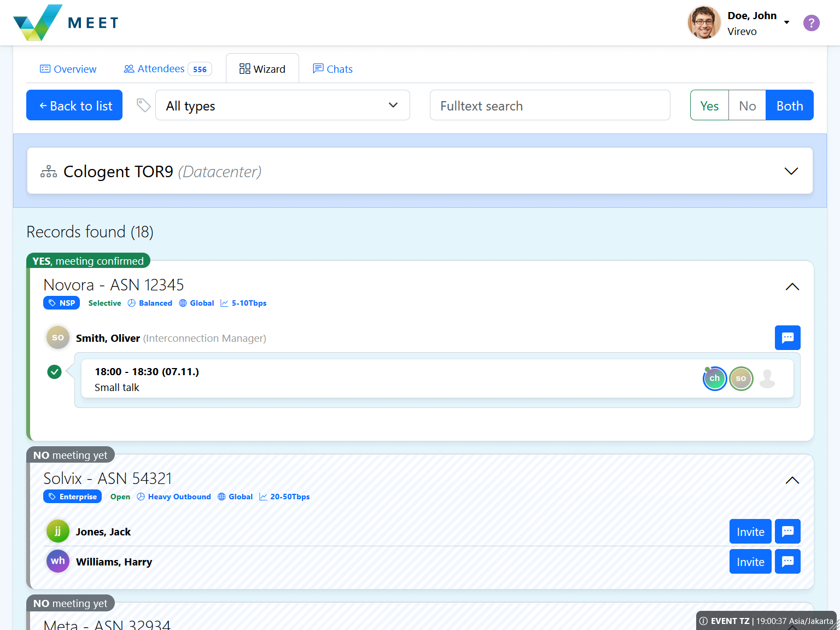Screen dimensions: 840x630
Task: Open chat with Smith, Oliver
Action: click(787, 337)
